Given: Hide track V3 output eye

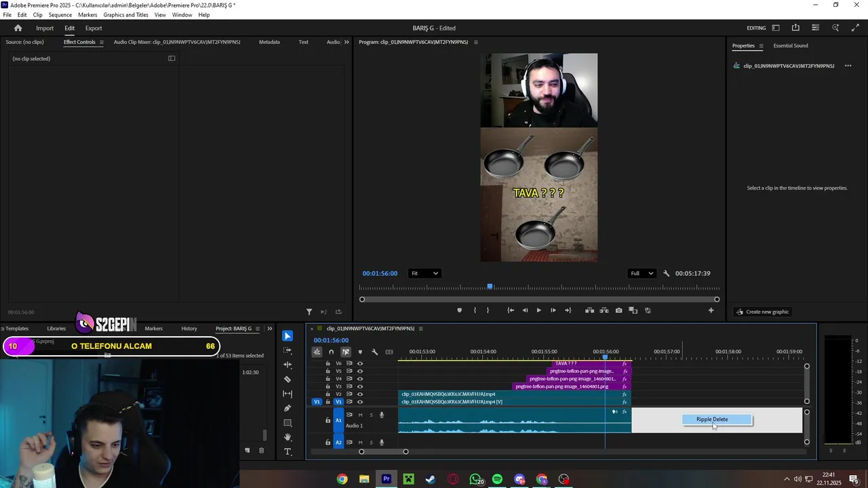Looking at the screenshot, I should [360, 386].
